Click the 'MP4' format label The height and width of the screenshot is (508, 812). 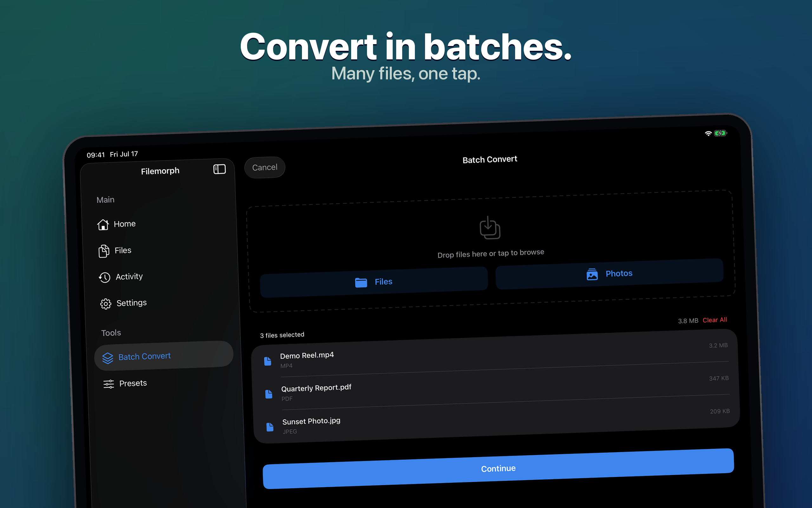pyautogui.click(x=286, y=366)
